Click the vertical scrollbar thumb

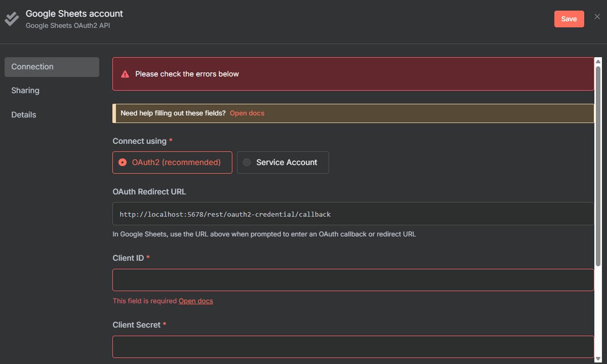(598, 166)
